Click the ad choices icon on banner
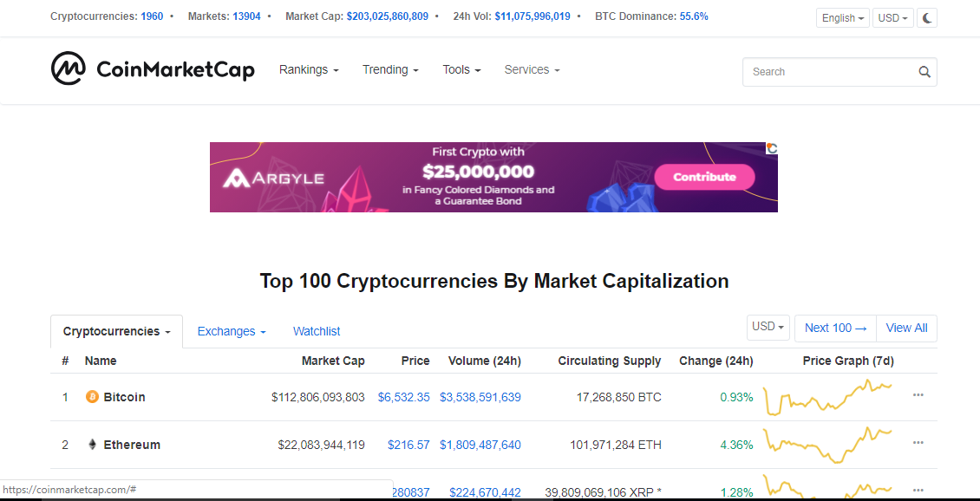 pyautogui.click(x=772, y=148)
